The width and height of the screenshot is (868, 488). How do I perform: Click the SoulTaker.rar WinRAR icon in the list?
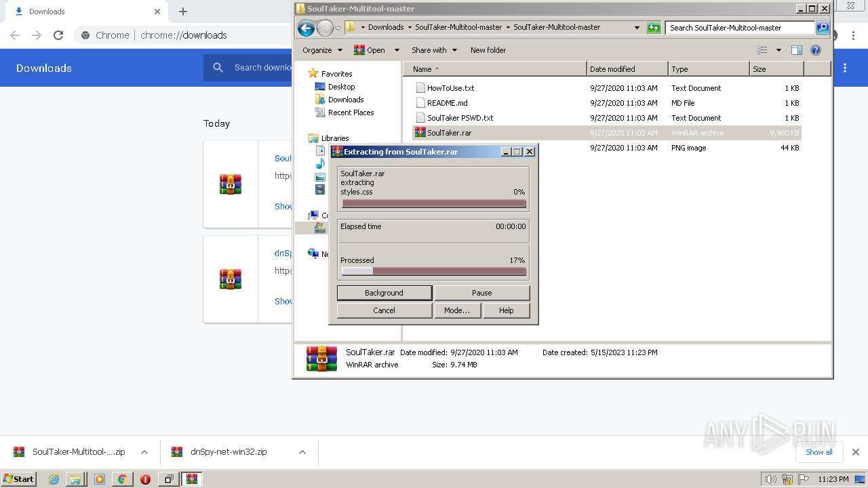pyautogui.click(x=420, y=133)
